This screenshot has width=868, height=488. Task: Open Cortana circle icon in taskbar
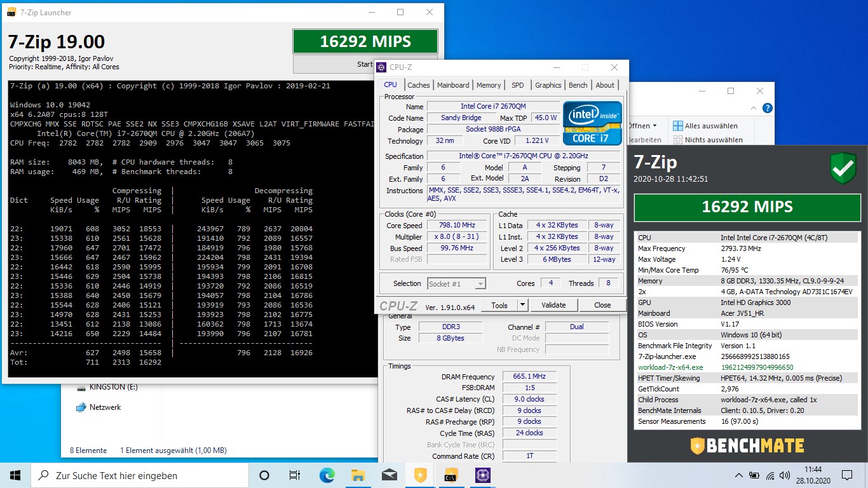[264, 475]
